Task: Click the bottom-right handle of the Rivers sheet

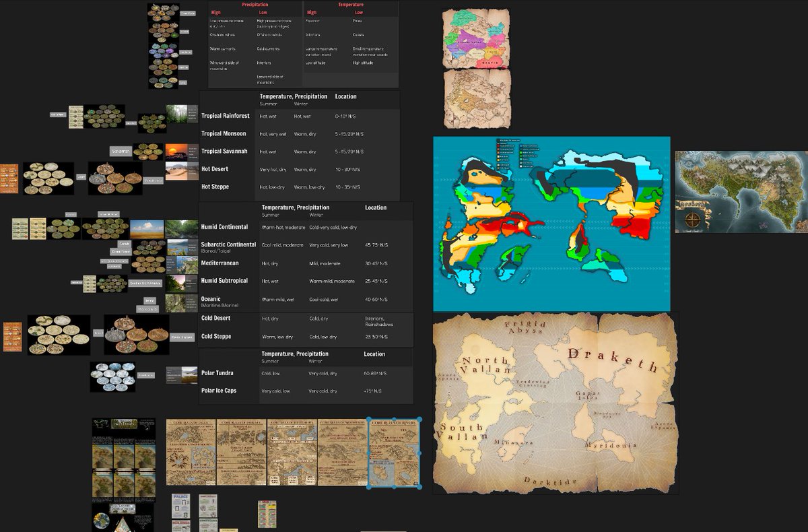Action: tap(419, 487)
